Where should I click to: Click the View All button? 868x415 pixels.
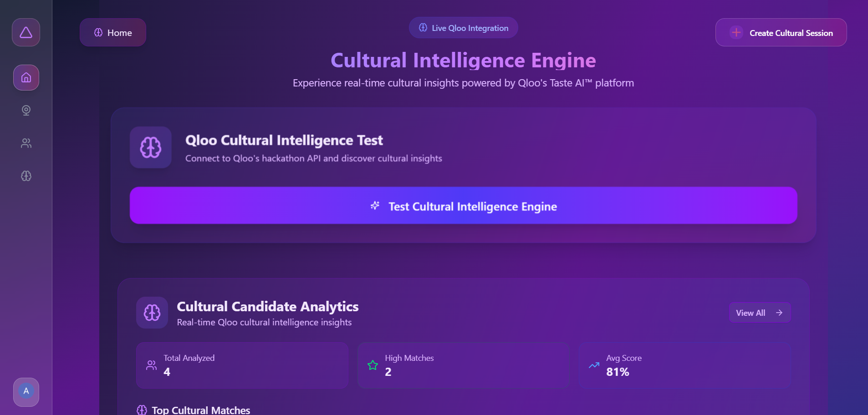[760, 313]
